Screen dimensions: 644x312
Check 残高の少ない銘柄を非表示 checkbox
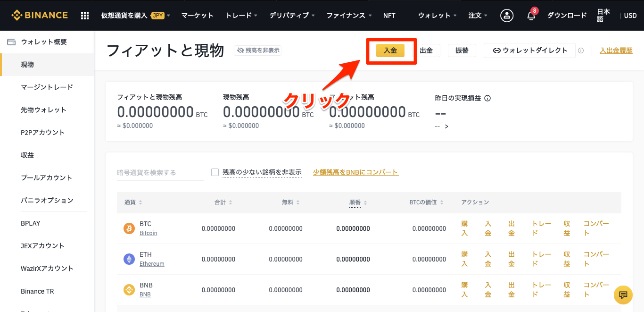tap(215, 172)
